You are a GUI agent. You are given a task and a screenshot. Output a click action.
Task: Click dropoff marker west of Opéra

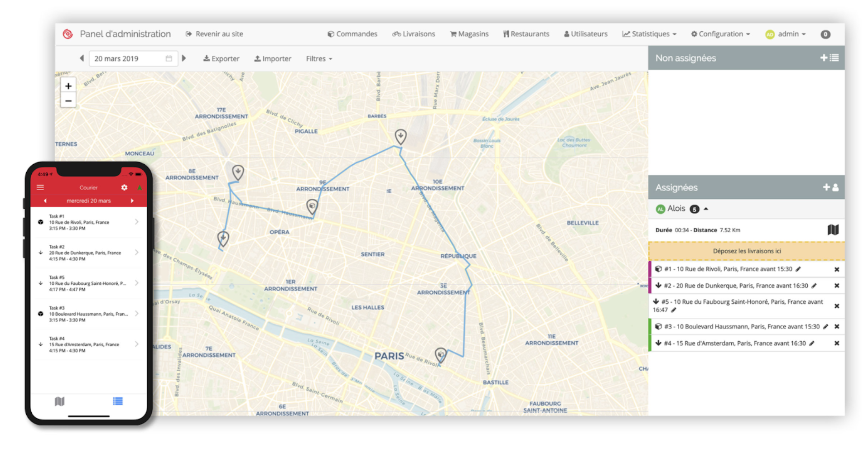tap(223, 238)
